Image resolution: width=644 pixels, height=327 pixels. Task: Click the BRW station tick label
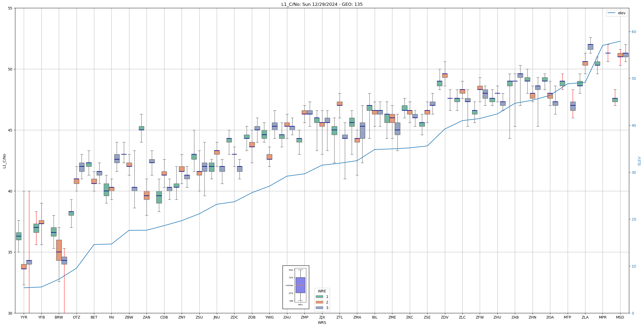[59, 317]
